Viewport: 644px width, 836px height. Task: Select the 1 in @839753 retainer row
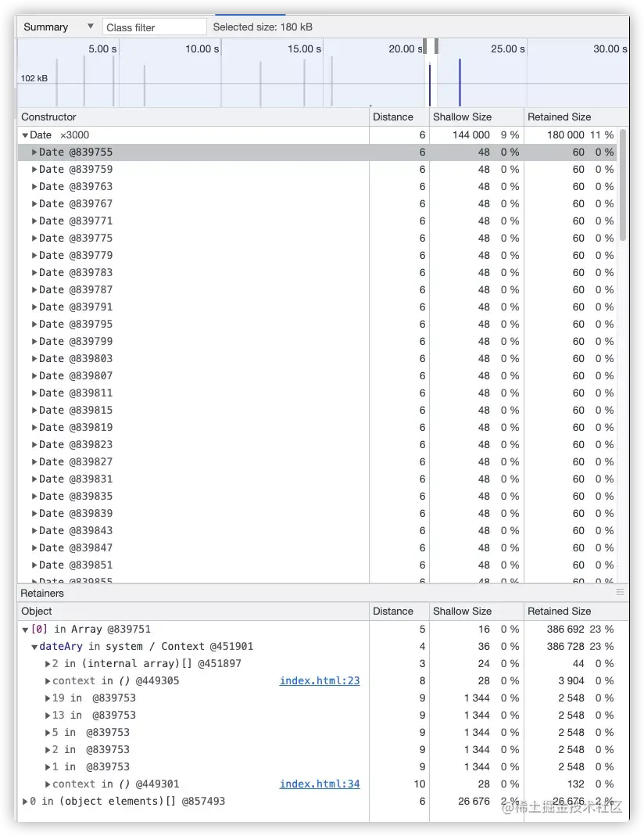[x=324, y=766]
